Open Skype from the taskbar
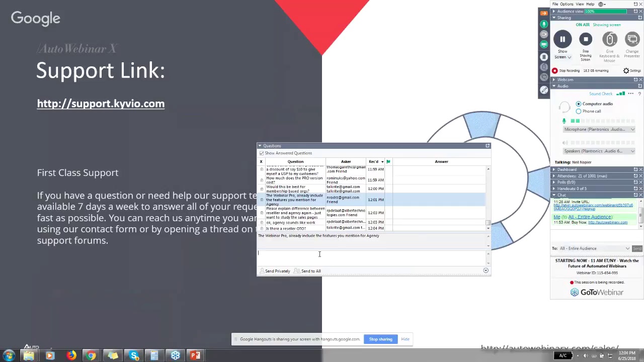The height and width of the screenshot is (362, 644). click(134, 356)
